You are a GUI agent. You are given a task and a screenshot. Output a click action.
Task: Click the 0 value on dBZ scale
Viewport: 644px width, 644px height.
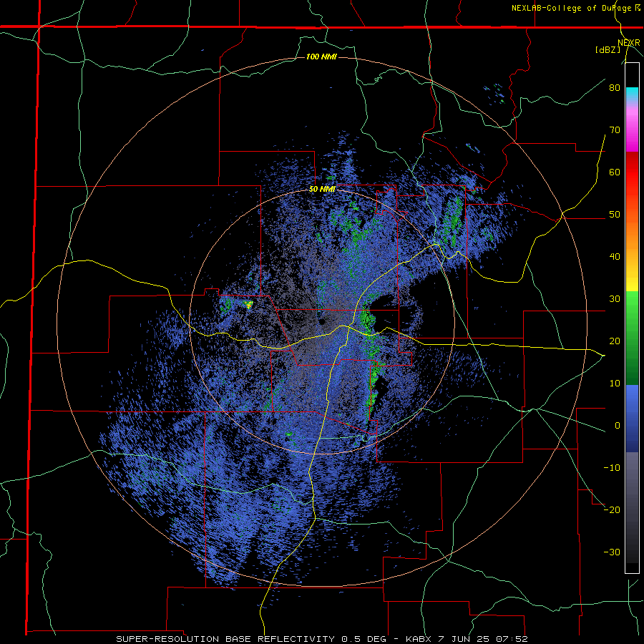point(618,426)
